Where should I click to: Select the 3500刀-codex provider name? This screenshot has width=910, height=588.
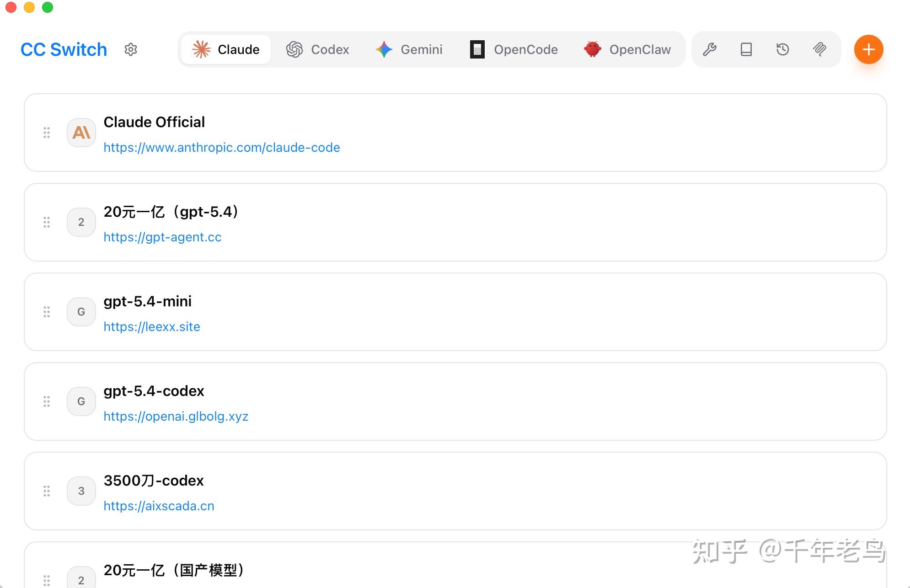pos(154,481)
